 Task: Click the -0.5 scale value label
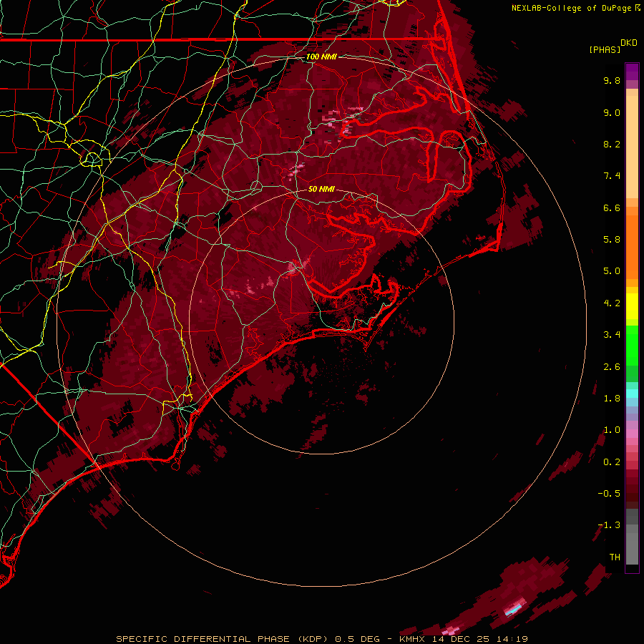point(609,494)
